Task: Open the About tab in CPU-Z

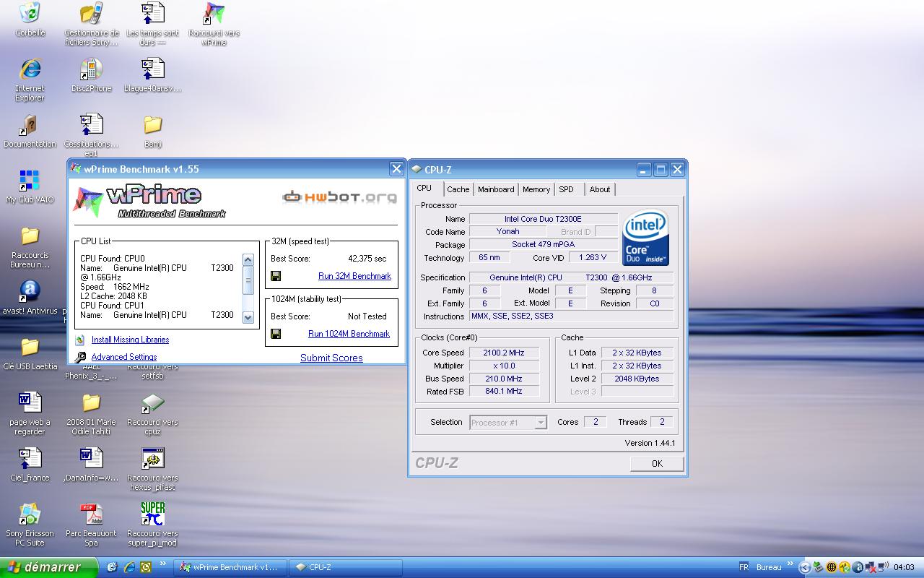Action: click(600, 189)
